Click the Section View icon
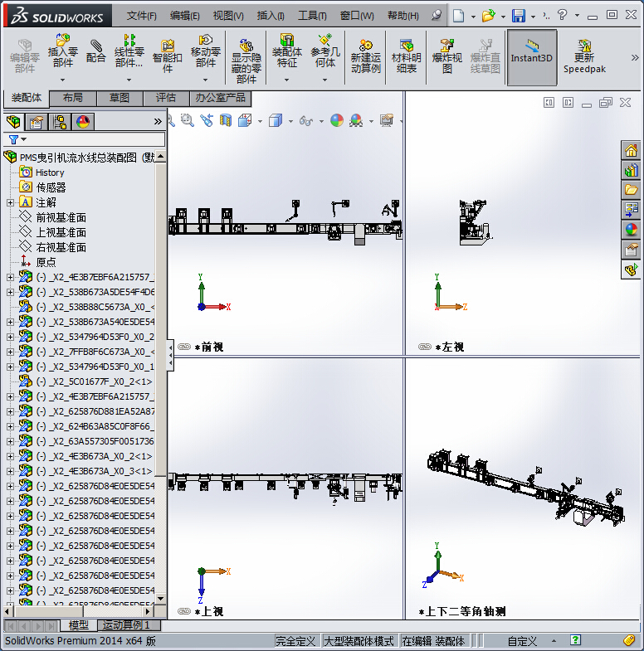 (226, 121)
